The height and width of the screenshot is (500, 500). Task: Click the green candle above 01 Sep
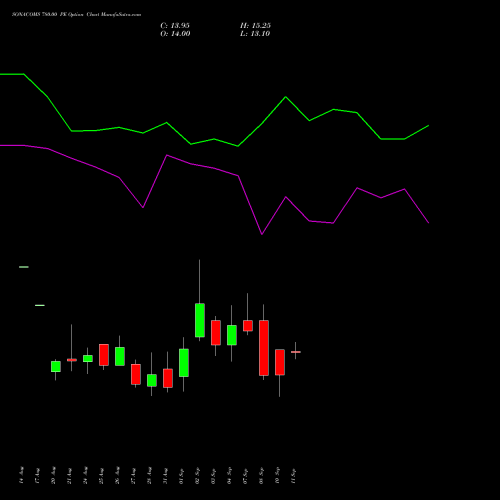click(184, 363)
